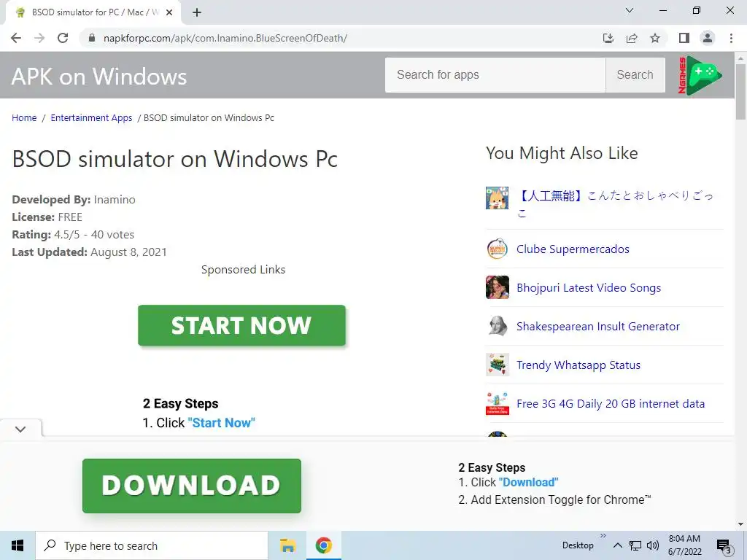The image size is (747, 560).
Task: Open File Explorer from taskbar
Action: (x=287, y=545)
